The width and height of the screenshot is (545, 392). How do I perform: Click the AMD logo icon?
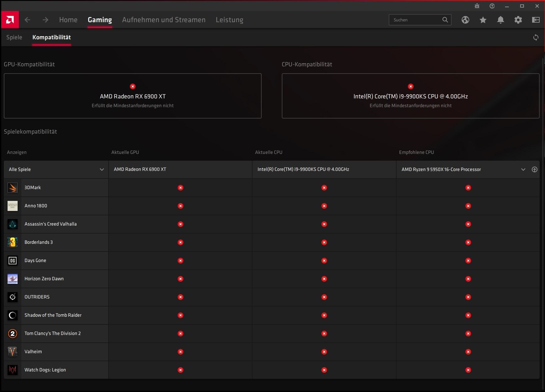pos(10,20)
